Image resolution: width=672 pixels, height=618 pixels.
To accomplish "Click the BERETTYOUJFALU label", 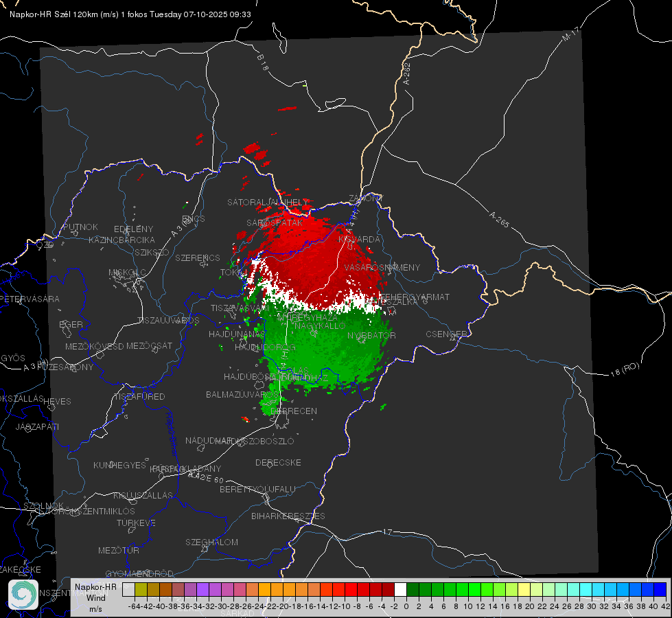I will [x=257, y=489].
